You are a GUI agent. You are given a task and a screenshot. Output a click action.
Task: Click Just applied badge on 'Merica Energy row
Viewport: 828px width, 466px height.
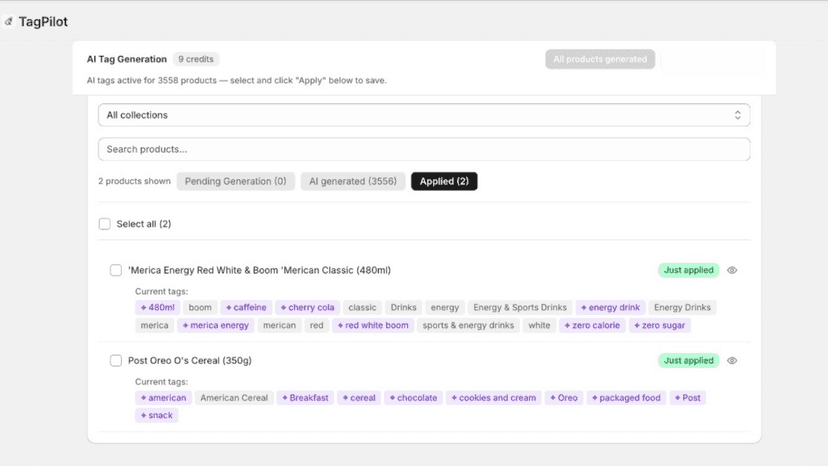tap(689, 271)
